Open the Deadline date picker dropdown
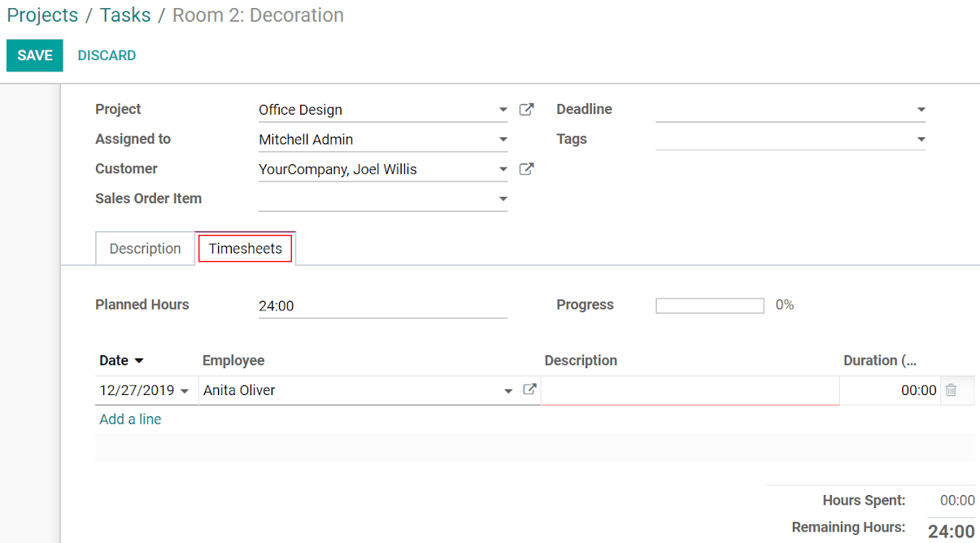The image size is (980, 543). (x=920, y=109)
